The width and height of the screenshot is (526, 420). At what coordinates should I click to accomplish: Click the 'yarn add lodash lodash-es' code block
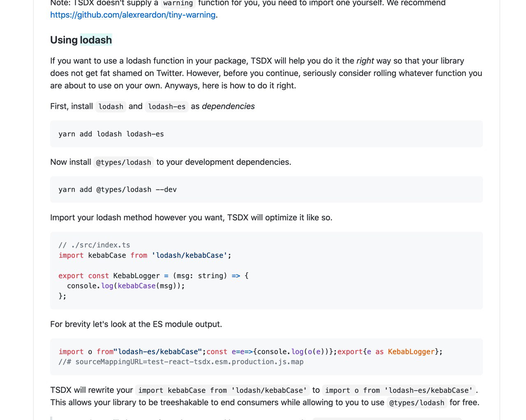pyautogui.click(x=266, y=134)
